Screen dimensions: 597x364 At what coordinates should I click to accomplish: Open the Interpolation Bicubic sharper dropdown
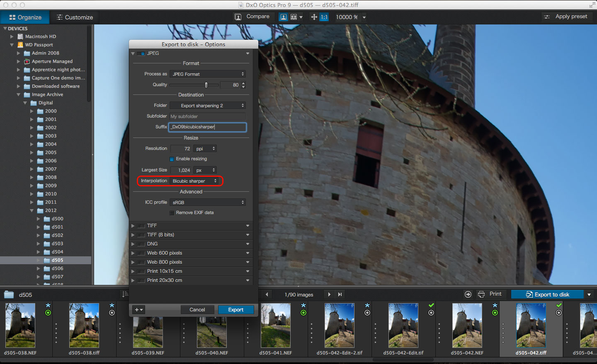click(x=194, y=181)
